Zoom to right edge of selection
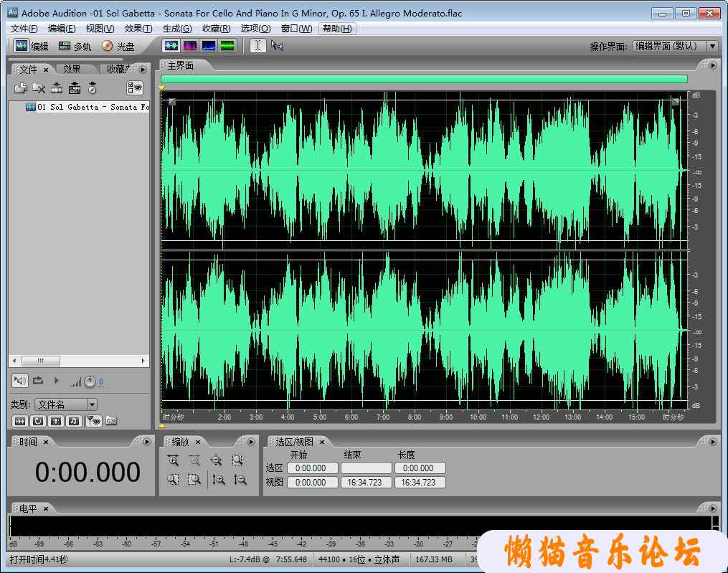The width and height of the screenshot is (728, 573). click(194, 479)
